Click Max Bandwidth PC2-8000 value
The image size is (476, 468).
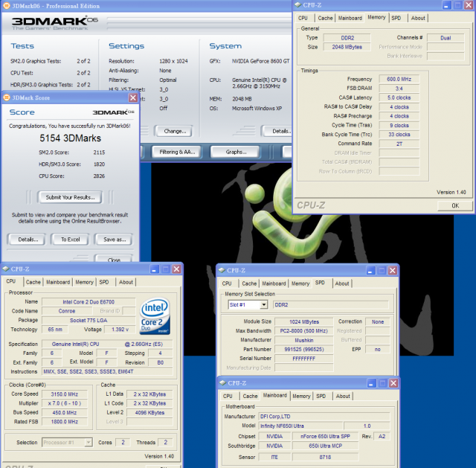[x=304, y=331]
